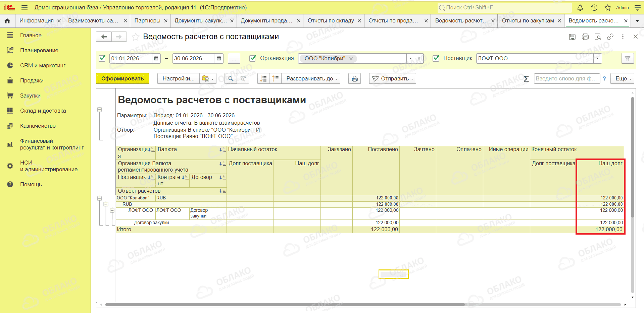The image size is (644, 313).
Task: Click the find previous search icon
Action: [x=243, y=79]
